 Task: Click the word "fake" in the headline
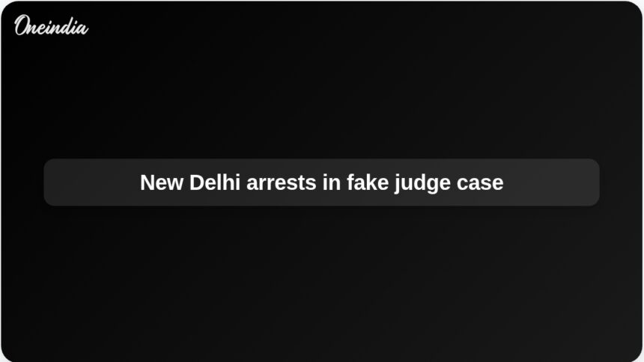[x=368, y=182]
